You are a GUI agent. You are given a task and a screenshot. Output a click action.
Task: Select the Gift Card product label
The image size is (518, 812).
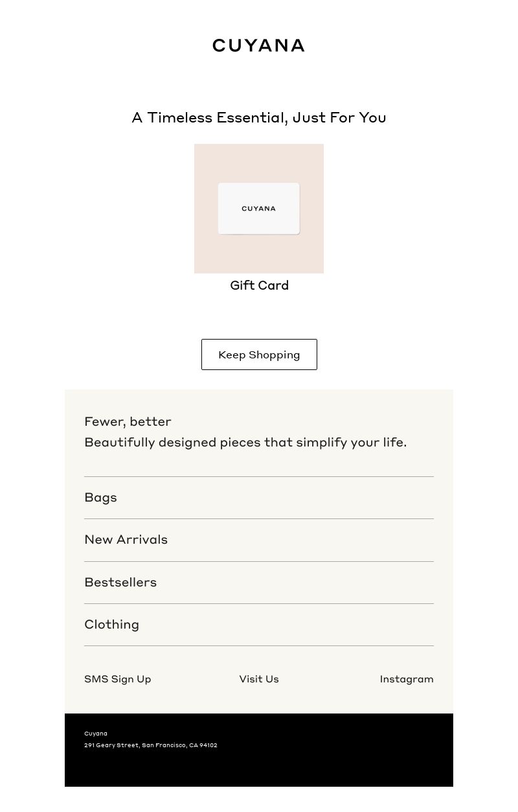pos(259,286)
